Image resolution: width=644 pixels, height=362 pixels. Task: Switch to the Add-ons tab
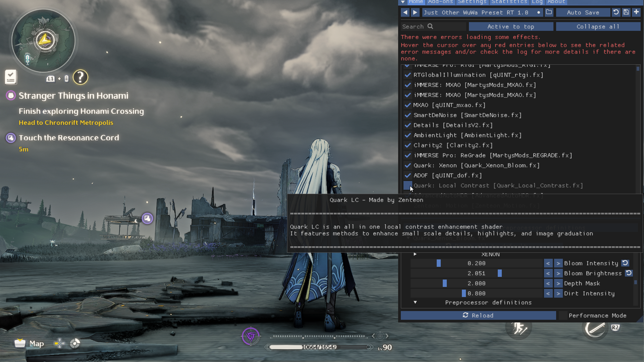[x=440, y=2]
